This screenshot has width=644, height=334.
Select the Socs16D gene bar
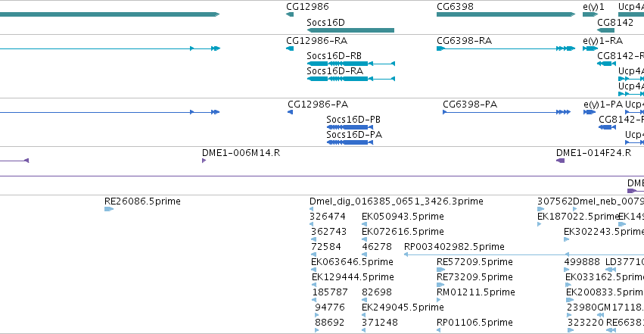click(x=350, y=30)
